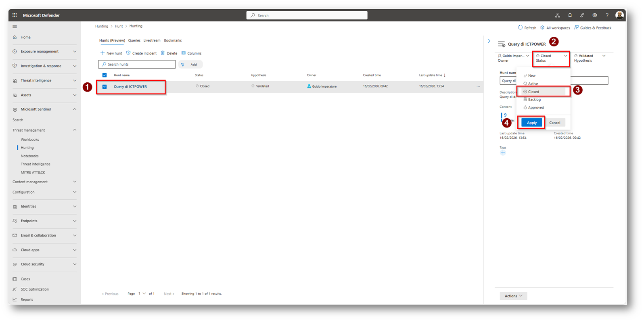Viewport: 644px width, 322px height.
Task: Open Workbooks in the sidebar
Action: [x=30, y=140]
